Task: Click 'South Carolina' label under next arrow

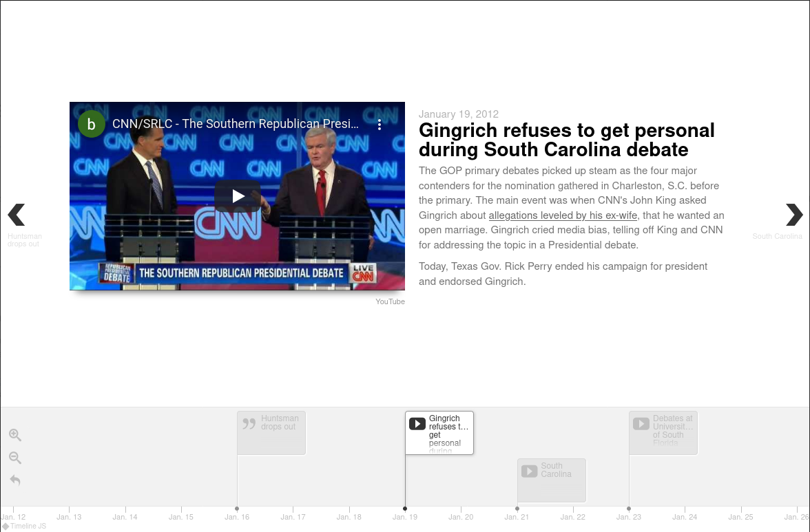Action: click(x=778, y=236)
